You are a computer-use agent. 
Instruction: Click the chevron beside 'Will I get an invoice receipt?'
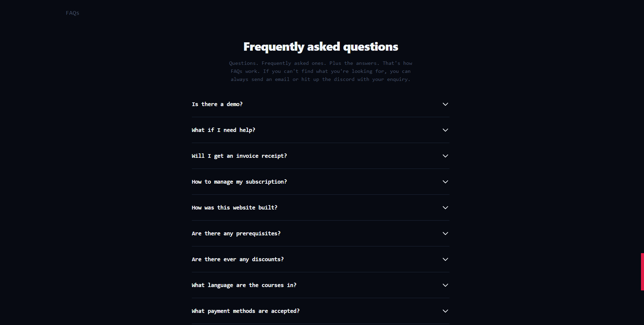[x=445, y=156]
